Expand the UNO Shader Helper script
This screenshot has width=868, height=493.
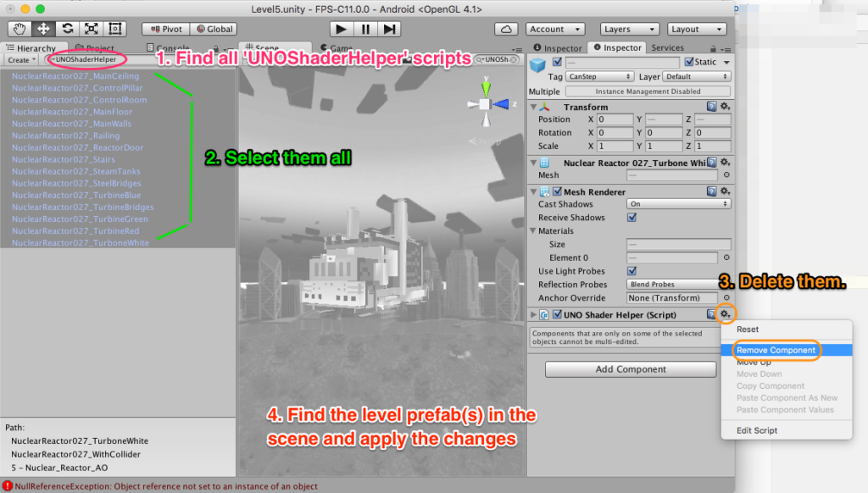(534, 315)
